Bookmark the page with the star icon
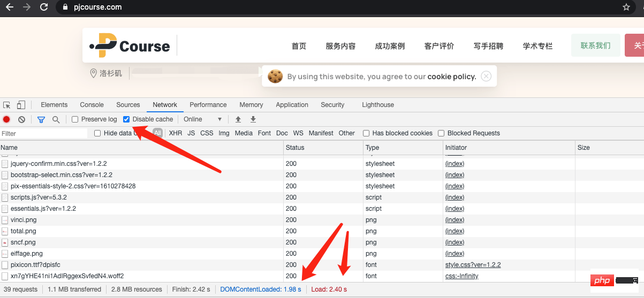 [626, 7]
